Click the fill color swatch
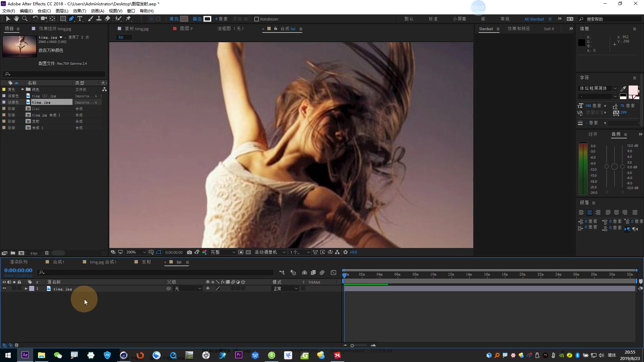The image size is (644, 362). pos(184,19)
